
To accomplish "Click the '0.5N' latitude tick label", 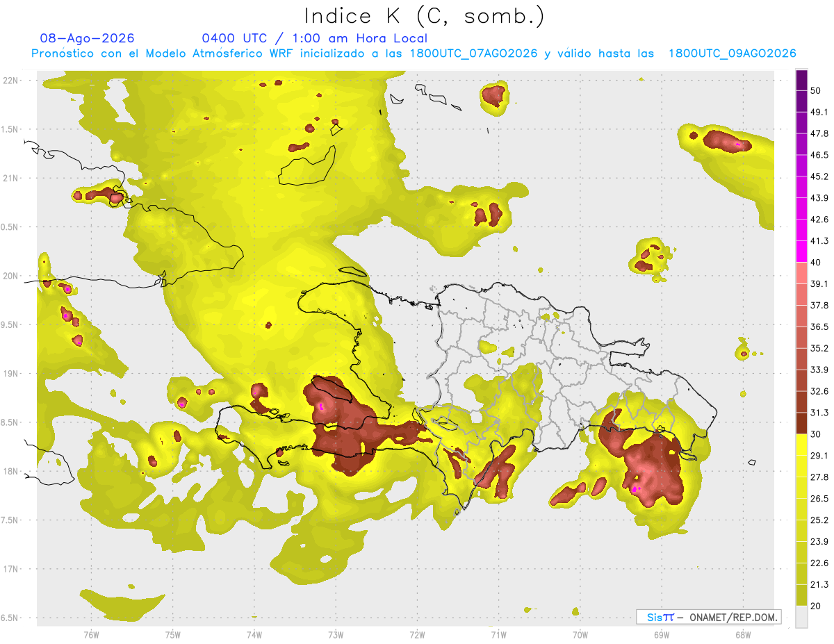I will point(10,227).
